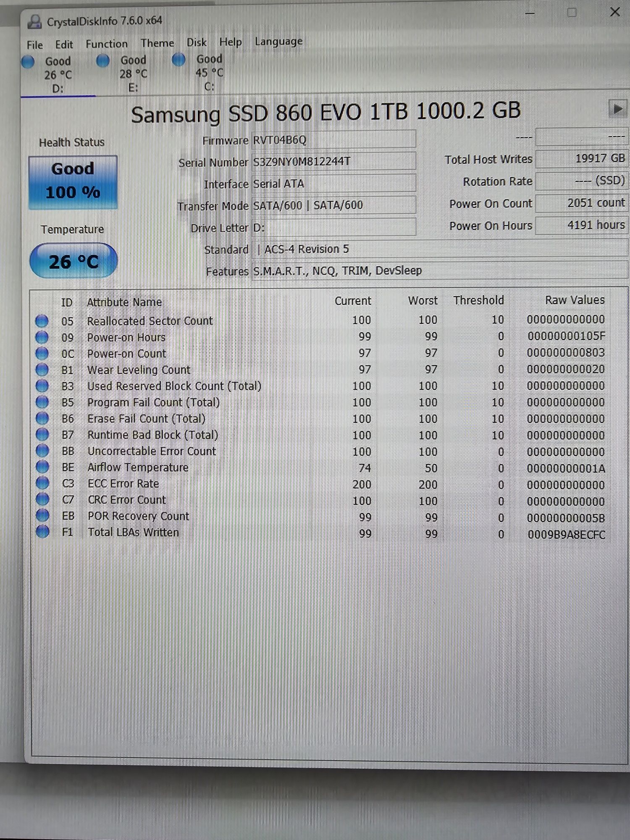Click the Features S.M.A.R.T. field
The height and width of the screenshot is (840, 630).
click(440, 270)
